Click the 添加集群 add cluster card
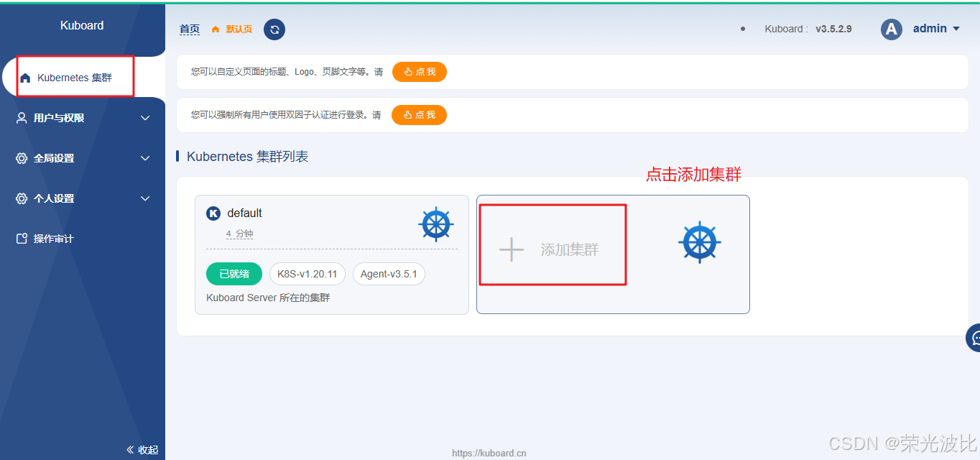Viewport: 980px width, 460px height. (x=613, y=254)
